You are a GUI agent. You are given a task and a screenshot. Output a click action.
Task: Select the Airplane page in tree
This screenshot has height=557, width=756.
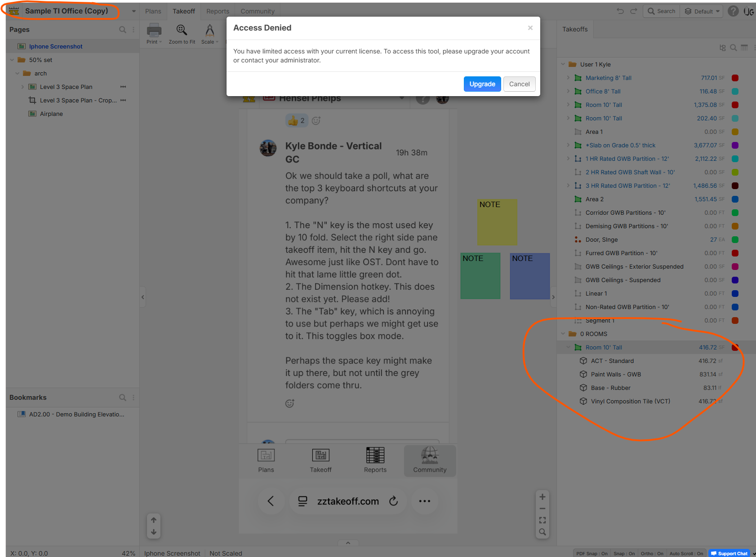point(51,114)
